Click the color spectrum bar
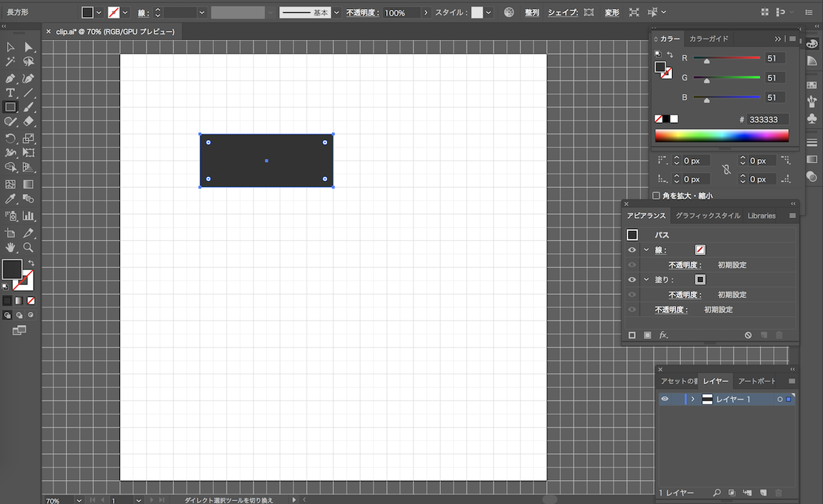Screen dimensions: 823x504 (x=721, y=136)
